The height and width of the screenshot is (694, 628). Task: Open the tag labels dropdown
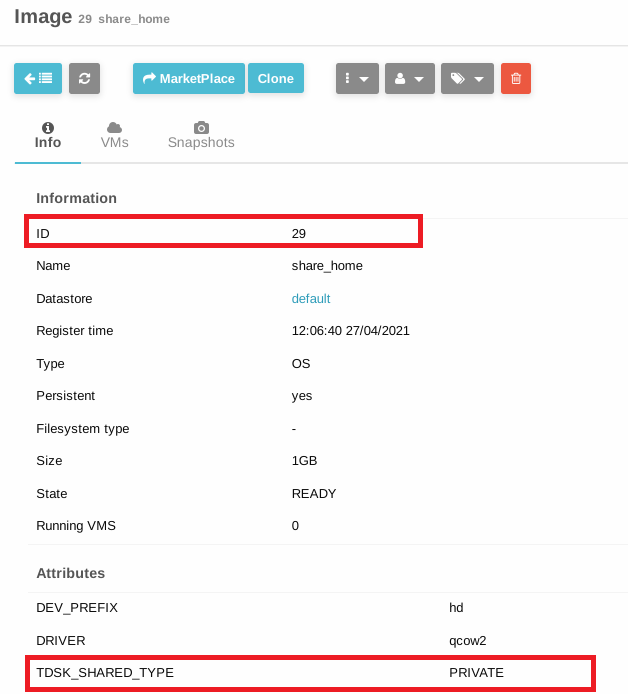[467, 79]
